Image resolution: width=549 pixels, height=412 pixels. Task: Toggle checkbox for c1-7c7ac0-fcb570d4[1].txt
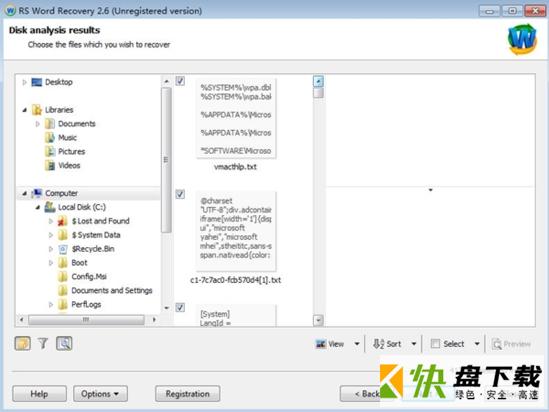tap(180, 194)
